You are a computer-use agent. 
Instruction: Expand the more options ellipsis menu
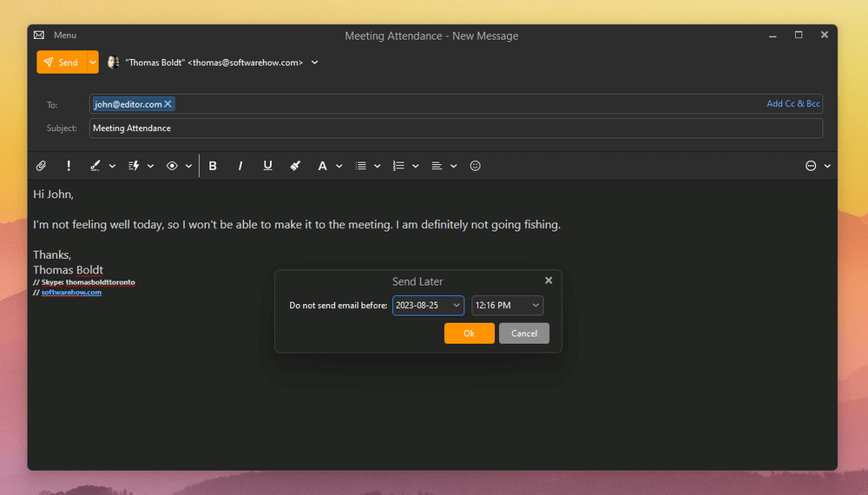pyautogui.click(x=812, y=166)
